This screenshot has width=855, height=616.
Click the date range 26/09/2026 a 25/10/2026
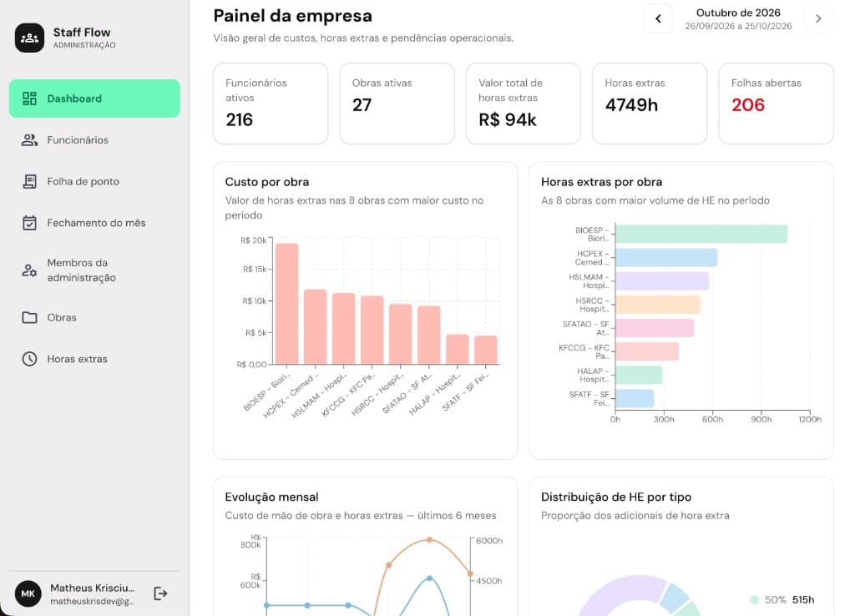pos(738,26)
